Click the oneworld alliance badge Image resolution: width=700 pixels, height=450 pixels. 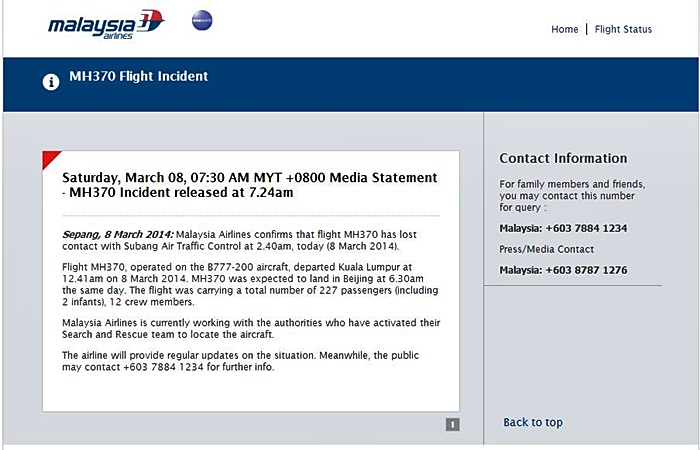[202, 20]
